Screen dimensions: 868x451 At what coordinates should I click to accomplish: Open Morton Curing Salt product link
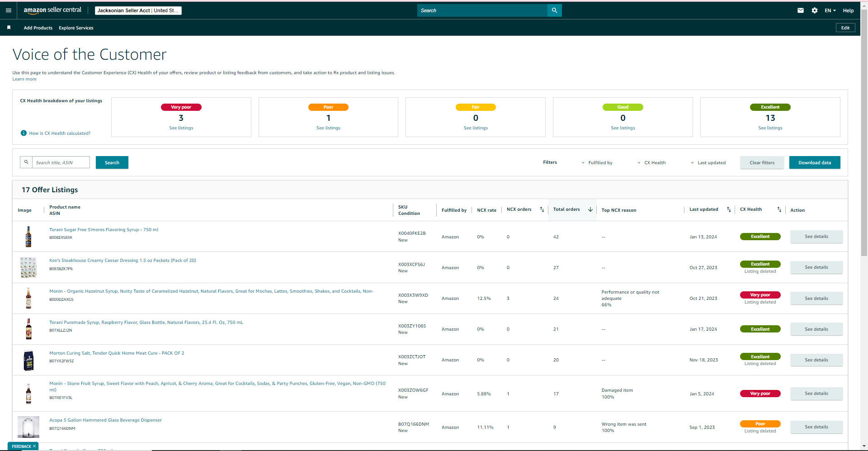117,353
